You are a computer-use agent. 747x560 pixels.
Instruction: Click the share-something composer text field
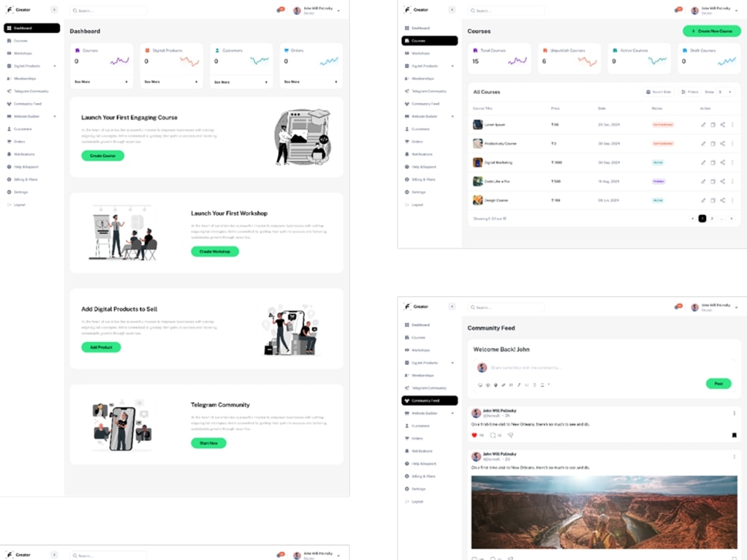[x=527, y=367]
